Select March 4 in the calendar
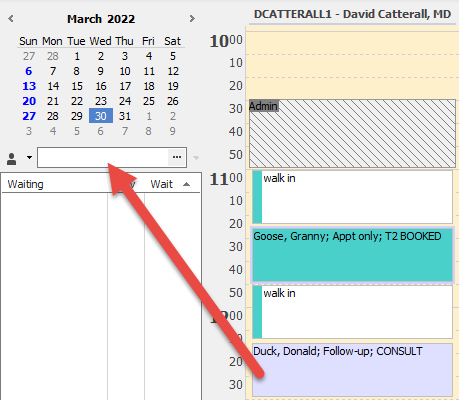Screen dimensions: 459x400 pos(149,56)
